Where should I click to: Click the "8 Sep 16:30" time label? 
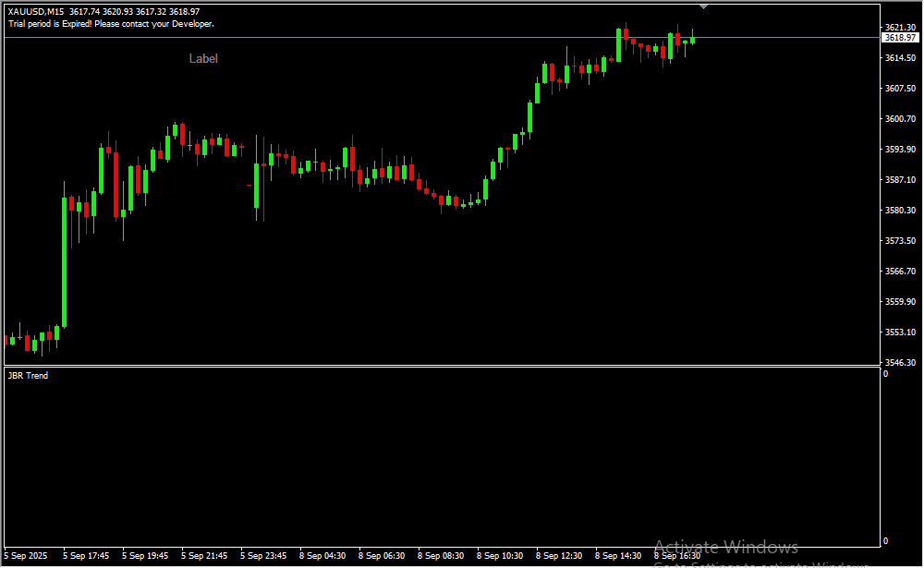pos(677,556)
